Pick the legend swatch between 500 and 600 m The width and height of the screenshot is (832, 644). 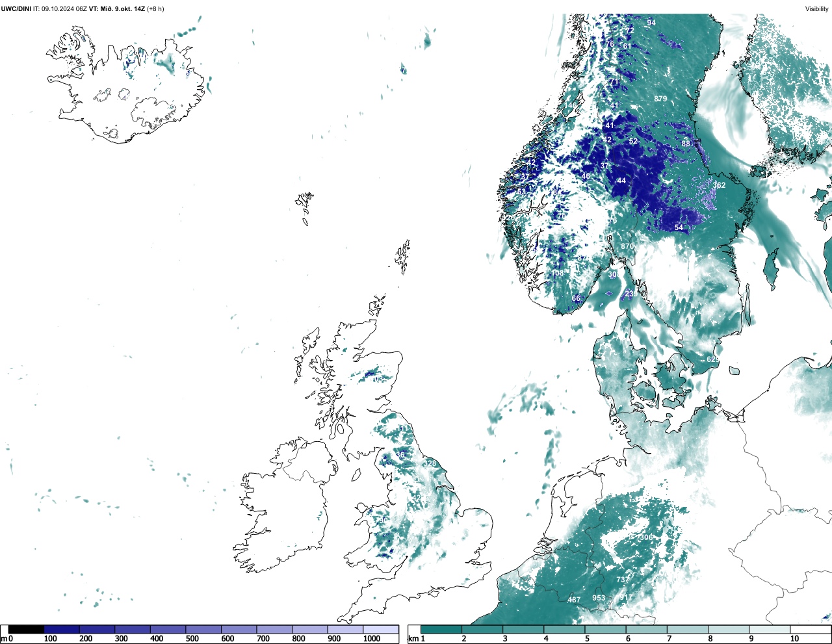(x=203, y=629)
